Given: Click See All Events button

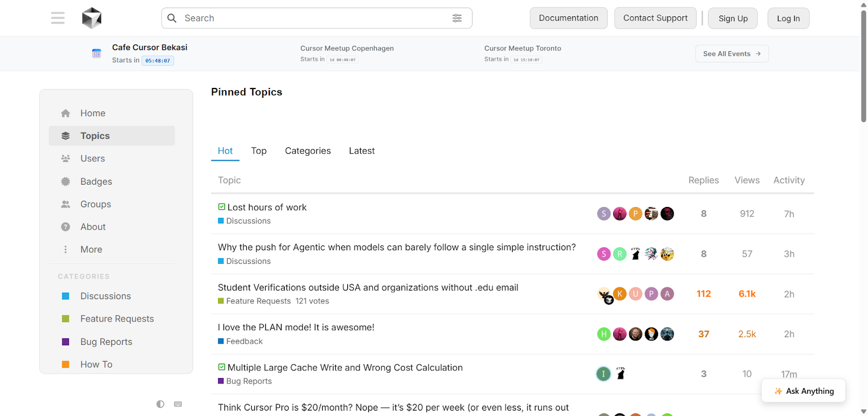Looking at the screenshot, I should [732, 54].
